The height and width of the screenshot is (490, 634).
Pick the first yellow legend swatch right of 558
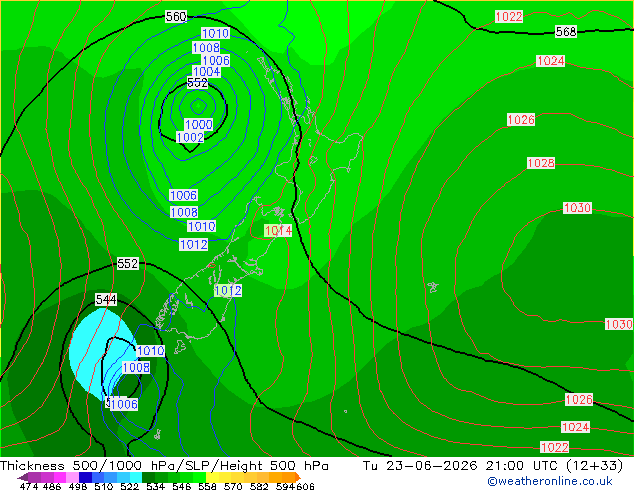pyautogui.click(x=212, y=477)
